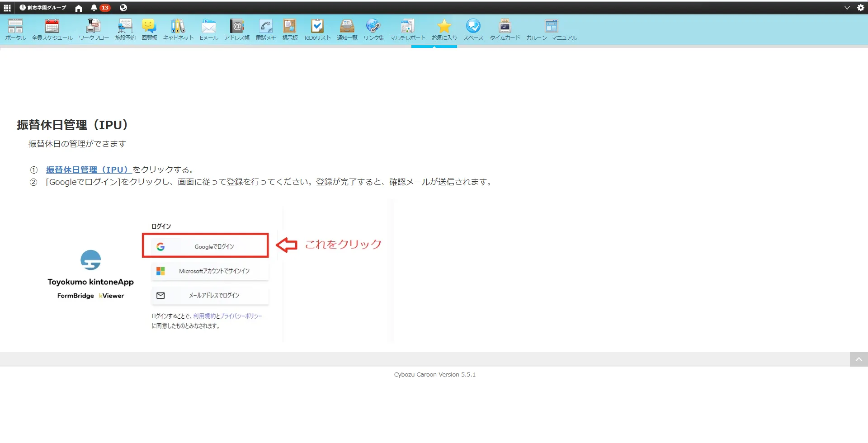Open the ワークフロー workflow icon

(x=94, y=30)
